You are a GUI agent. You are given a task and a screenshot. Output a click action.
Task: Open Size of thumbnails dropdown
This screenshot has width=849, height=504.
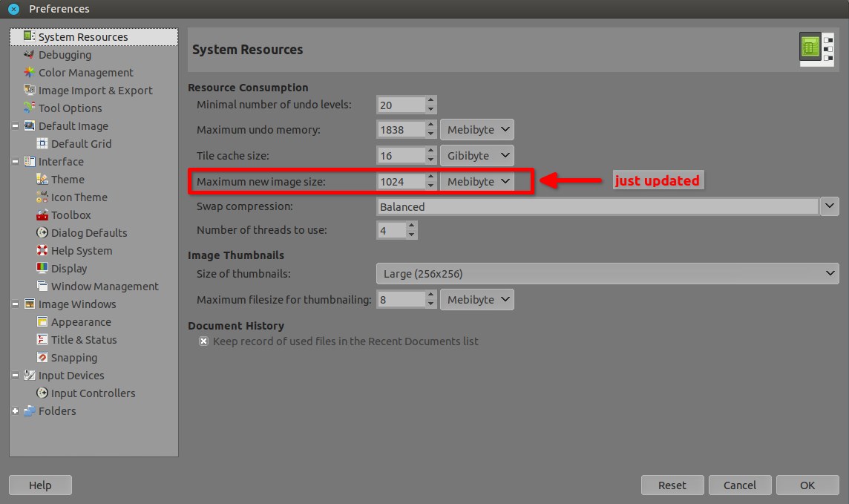point(608,273)
